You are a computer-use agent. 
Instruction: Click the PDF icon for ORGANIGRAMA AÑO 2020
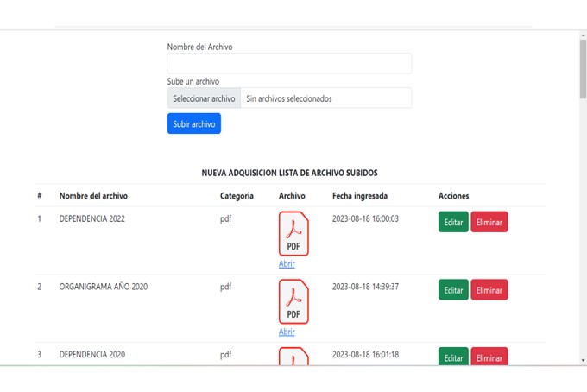[x=293, y=302]
